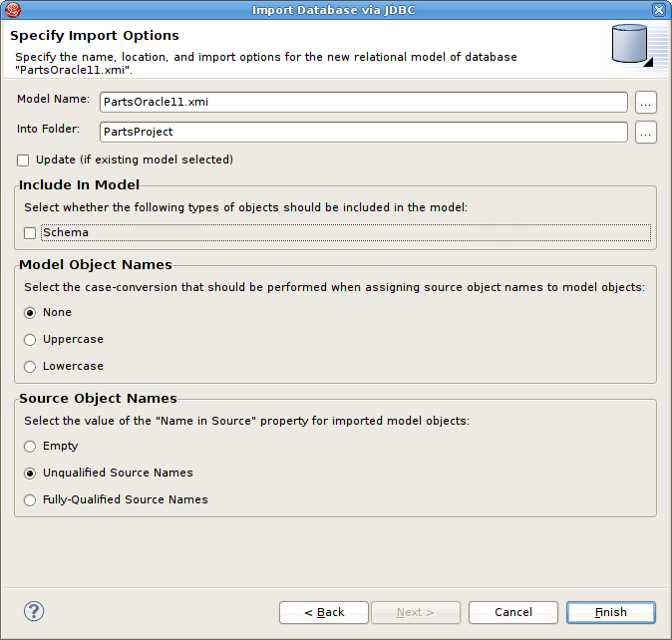Click the database cylinder icon in header
672x640 pixels.
631,46
